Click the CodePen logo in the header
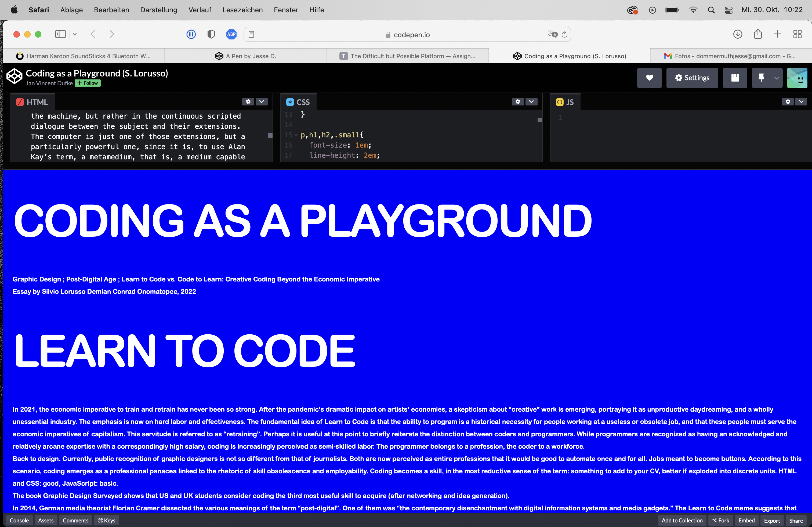 click(x=14, y=76)
